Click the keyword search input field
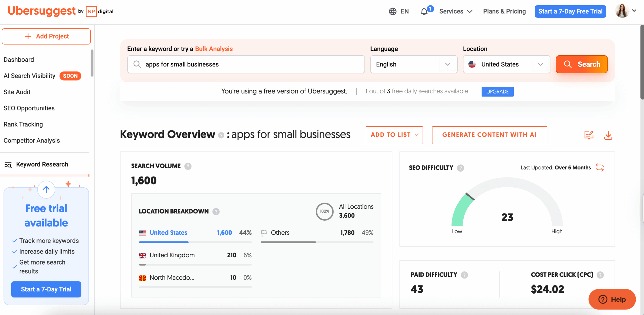 point(246,64)
